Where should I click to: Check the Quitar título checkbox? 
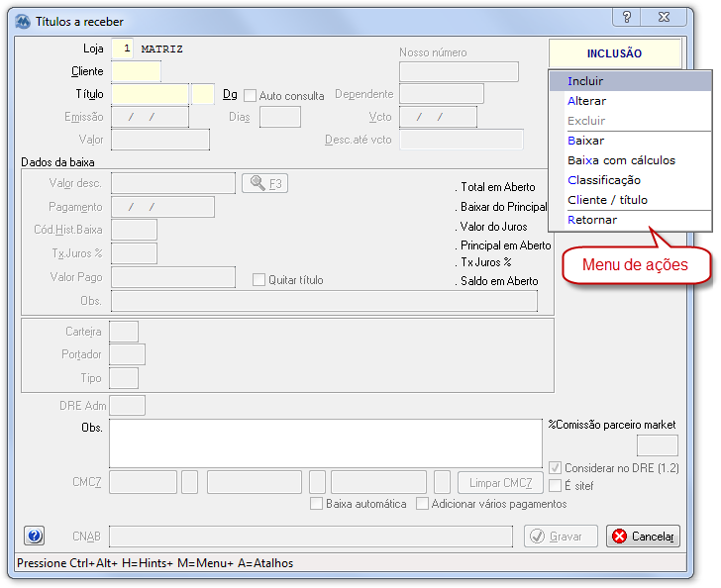click(x=258, y=279)
